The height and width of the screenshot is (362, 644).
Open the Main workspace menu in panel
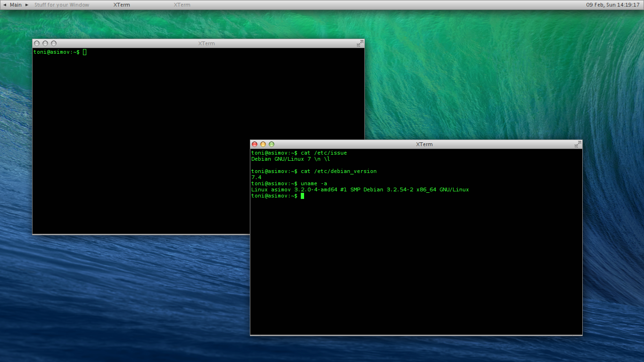pos(16,5)
